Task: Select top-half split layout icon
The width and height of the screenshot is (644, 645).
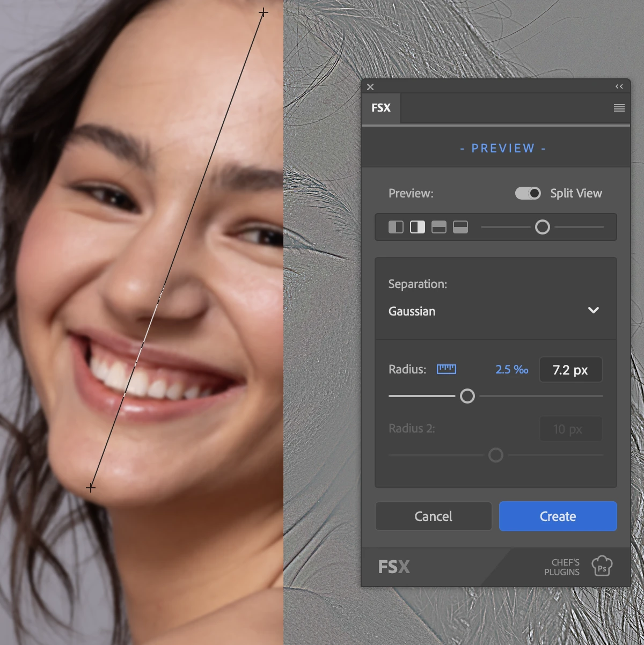Action: (439, 227)
